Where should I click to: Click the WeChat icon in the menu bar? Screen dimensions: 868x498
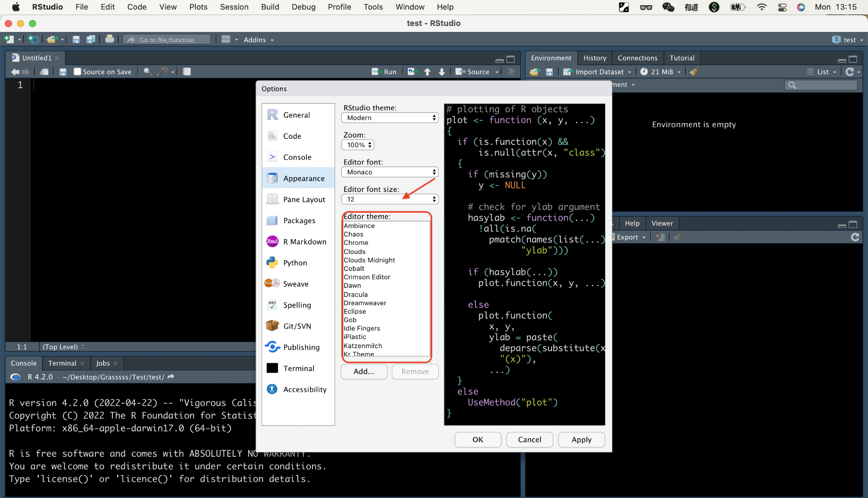668,7
